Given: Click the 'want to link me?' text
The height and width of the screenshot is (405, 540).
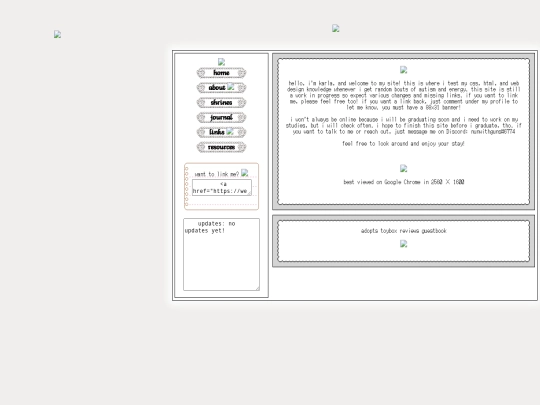Looking at the screenshot, I should 217,174.
